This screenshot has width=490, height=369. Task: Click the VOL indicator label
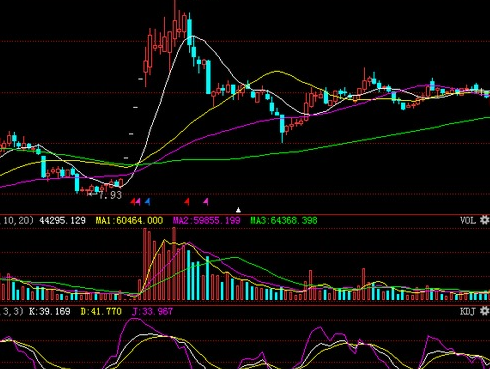[x=468, y=220]
